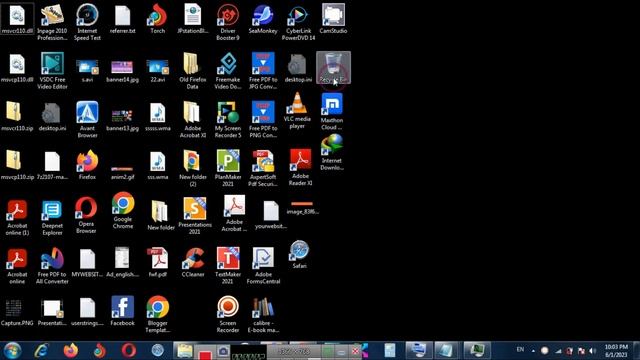
Task: Open My Screen Recorder 5 shortcut
Action: [x=228, y=119]
